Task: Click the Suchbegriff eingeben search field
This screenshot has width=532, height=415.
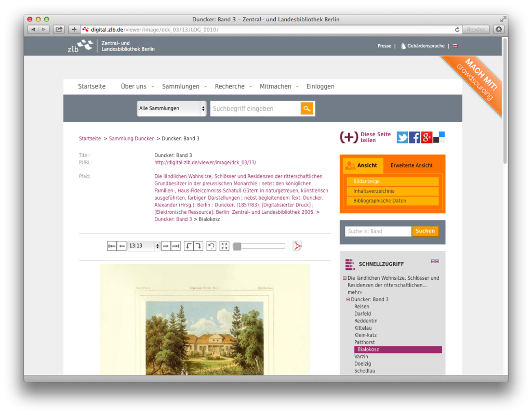Action: pyautogui.click(x=255, y=109)
